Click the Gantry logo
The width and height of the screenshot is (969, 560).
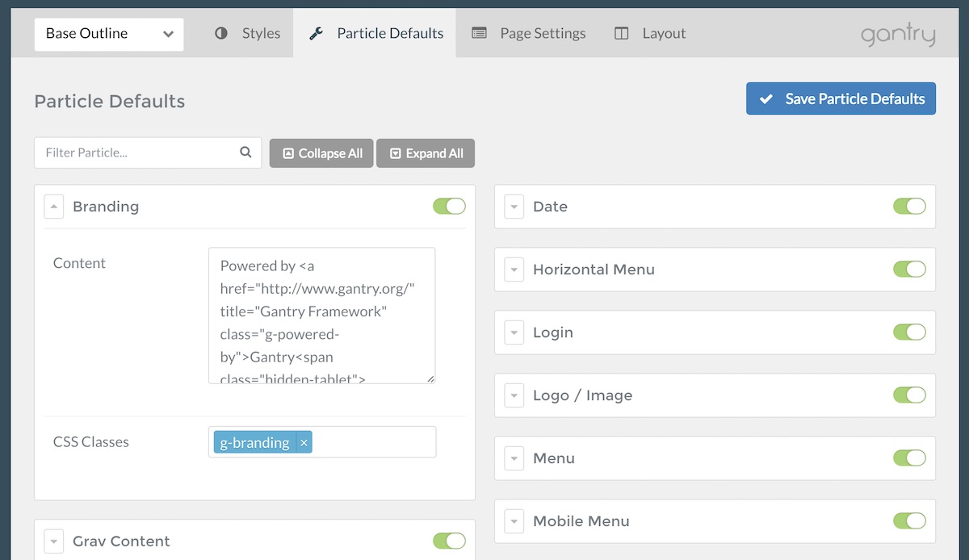pos(897,35)
